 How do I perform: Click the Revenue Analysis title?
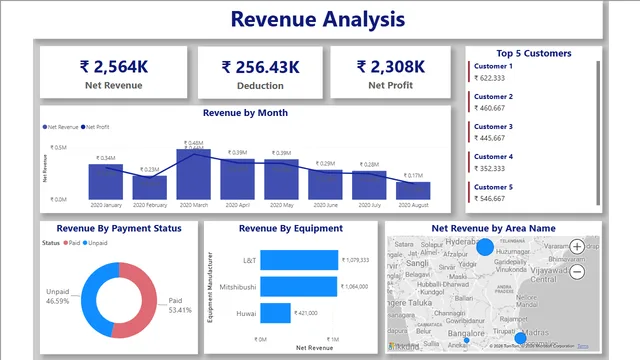(318, 19)
